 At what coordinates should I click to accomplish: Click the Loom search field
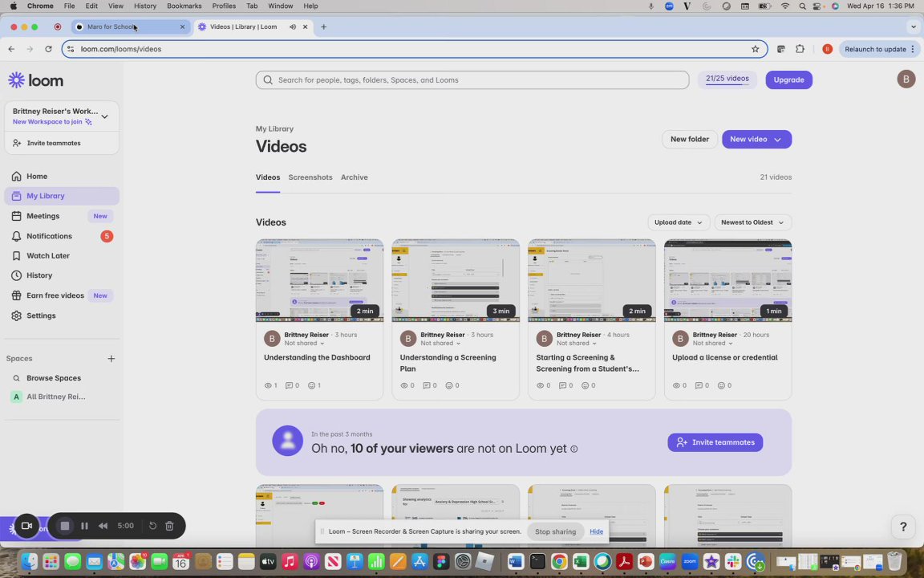point(472,79)
